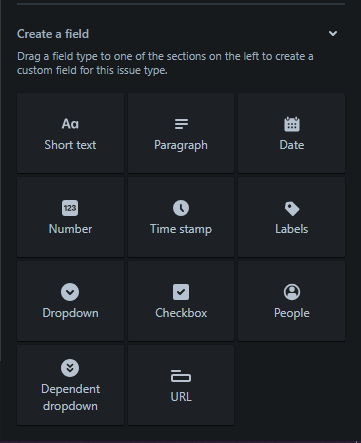This screenshot has height=443, width=361.
Task: Select the Paragraph lines icon
Action: (x=181, y=124)
